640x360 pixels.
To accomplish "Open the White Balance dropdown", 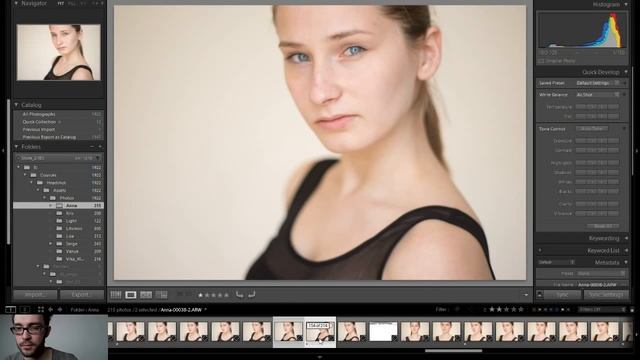I will tap(598, 95).
